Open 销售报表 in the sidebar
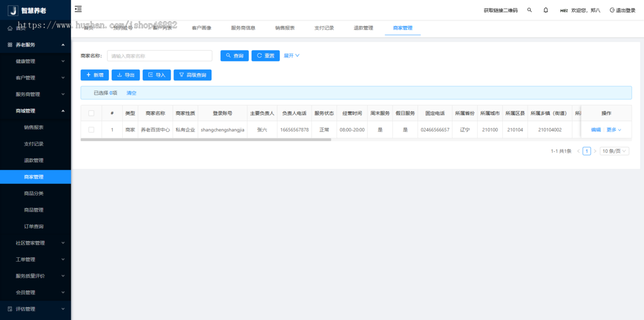 click(x=35, y=127)
